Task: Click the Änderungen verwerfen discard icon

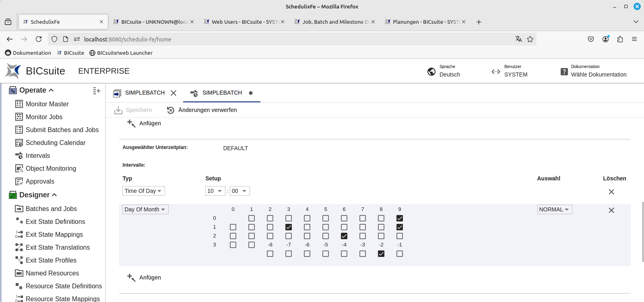Action: 171,110
